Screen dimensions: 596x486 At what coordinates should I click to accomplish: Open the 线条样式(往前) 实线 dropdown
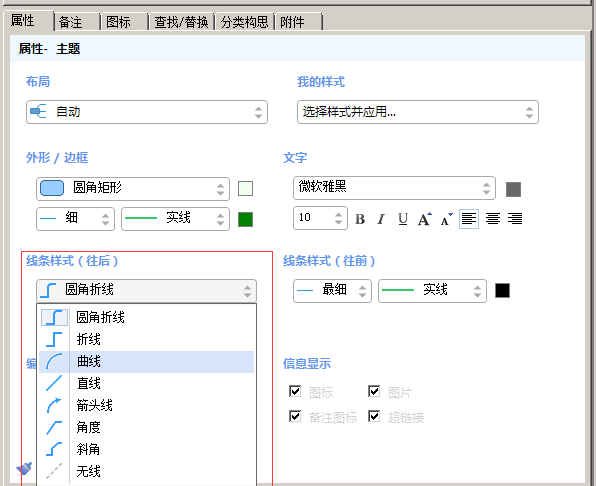[x=432, y=291]
